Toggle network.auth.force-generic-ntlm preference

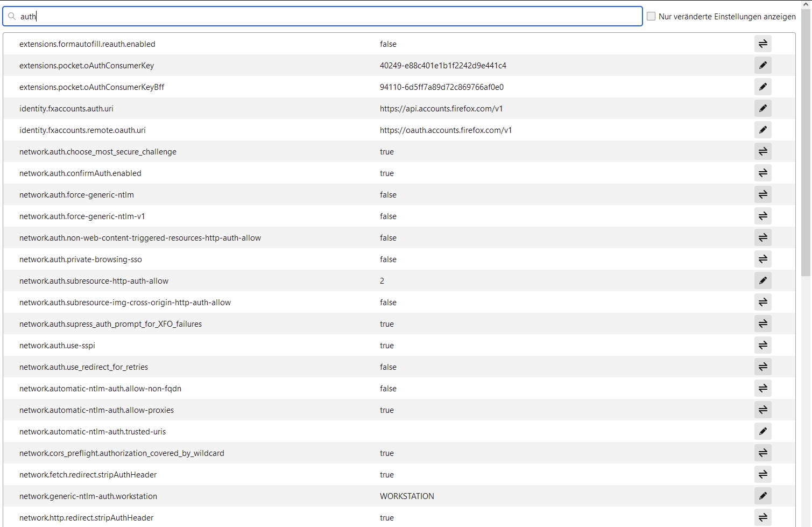coord(762,194)
